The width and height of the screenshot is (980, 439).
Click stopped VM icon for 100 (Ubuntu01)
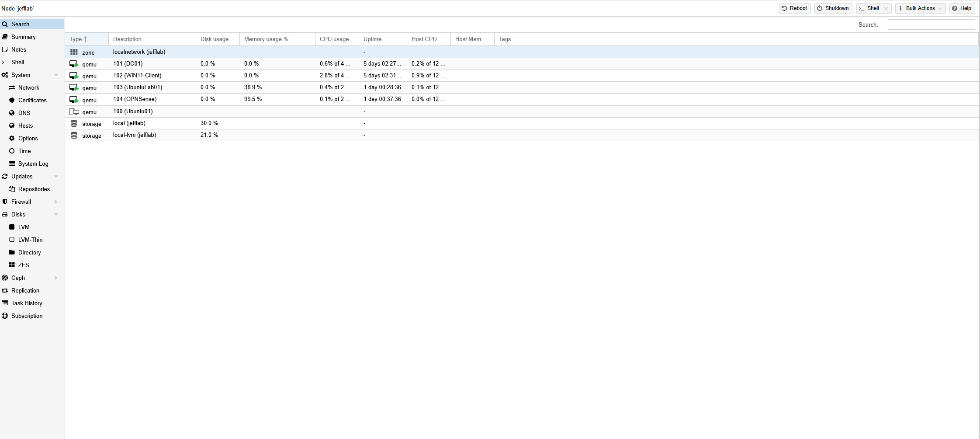pyautogui.click(x=74, y=112)
